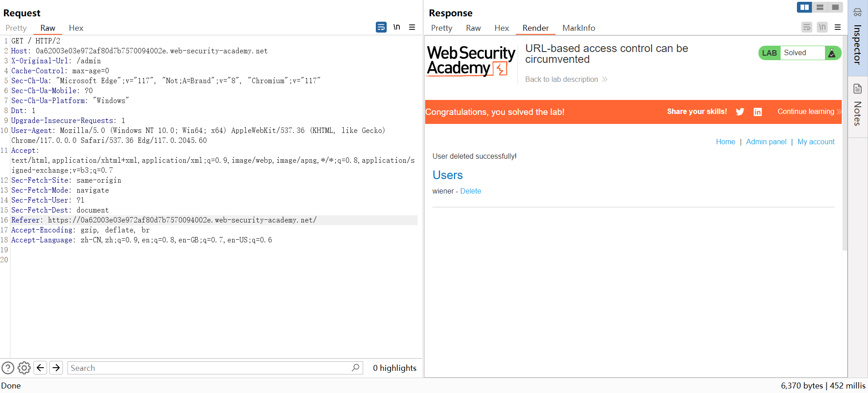This screenshot has height=393, width=868.
Task: Open the Admin panel link
Action: coord(766,142)
